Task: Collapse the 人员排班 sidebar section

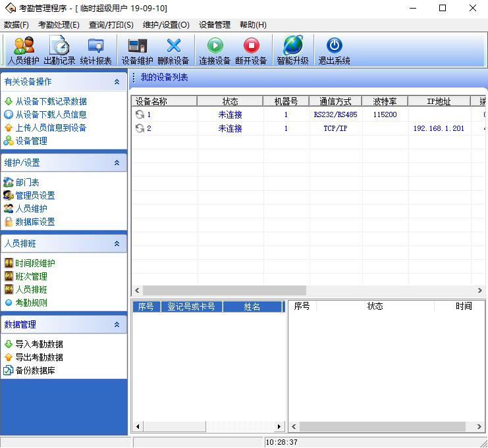Action: 117,244
